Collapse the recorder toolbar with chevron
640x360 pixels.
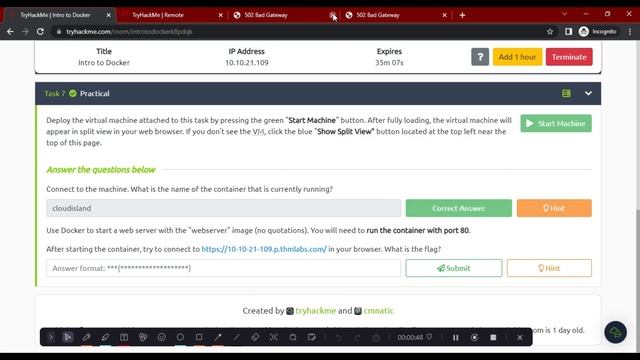pyautogui.click(x=51, y=337)
